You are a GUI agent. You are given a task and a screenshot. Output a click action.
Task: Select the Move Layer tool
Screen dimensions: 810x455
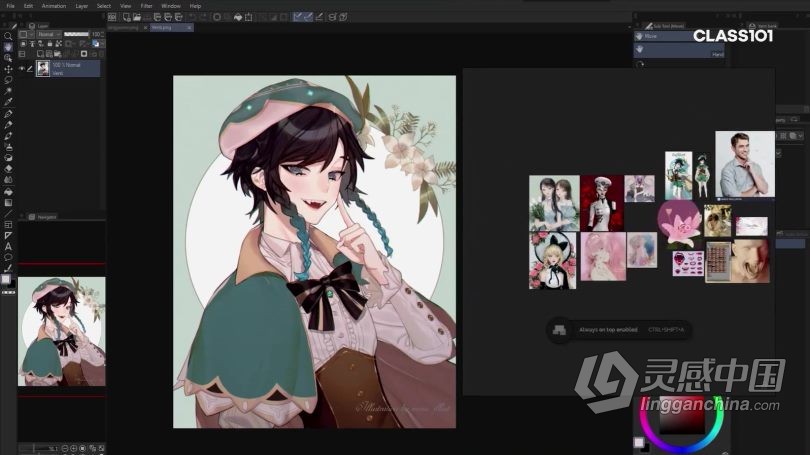click(x=8, y=69)
